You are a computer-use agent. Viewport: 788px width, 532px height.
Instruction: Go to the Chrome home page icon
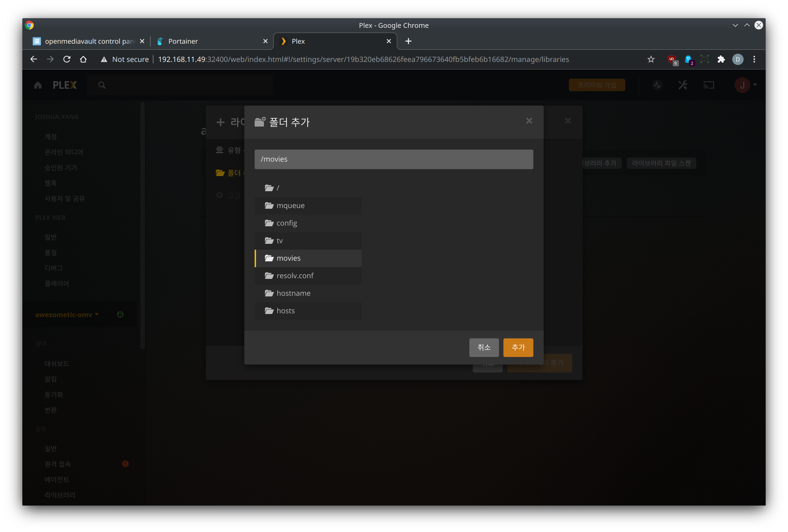pos(83,59)
